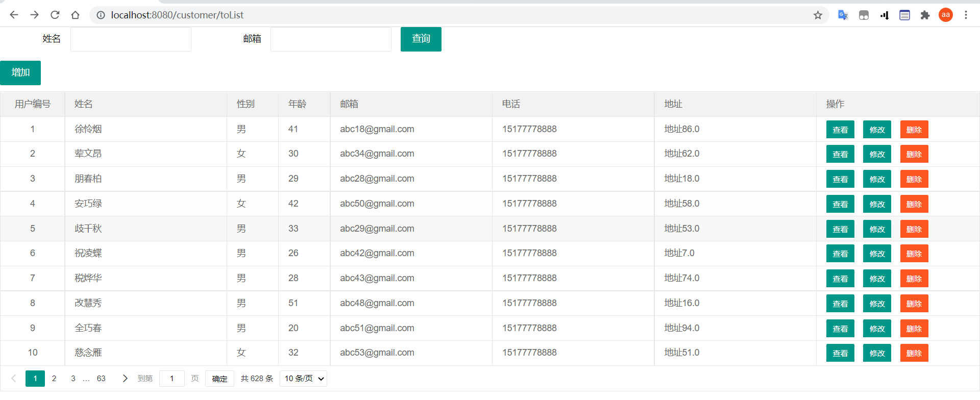Reload the page with the refresh icon

55,15
